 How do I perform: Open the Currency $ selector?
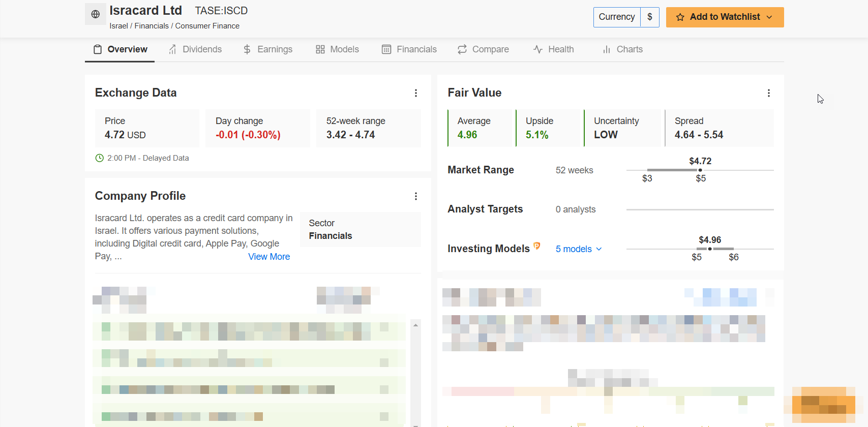coord(626,17)
